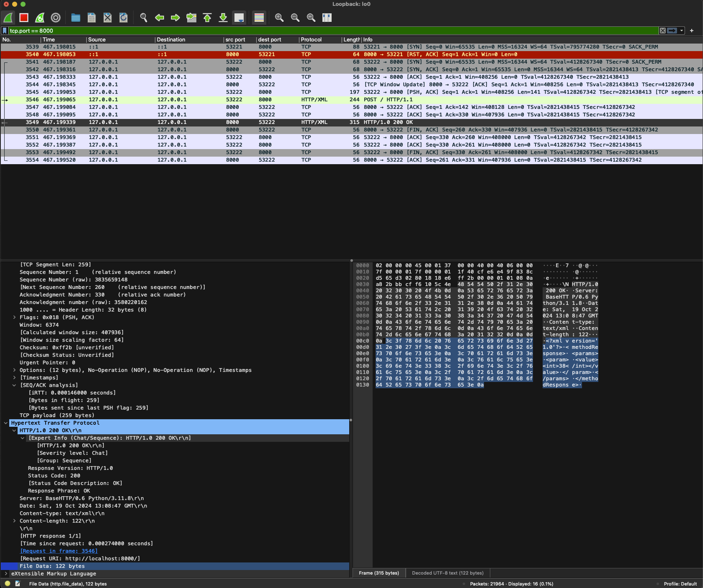Select packet 3546 POST / HTTP/1.1
Screen dimensions: 703x588
(352, 100)
